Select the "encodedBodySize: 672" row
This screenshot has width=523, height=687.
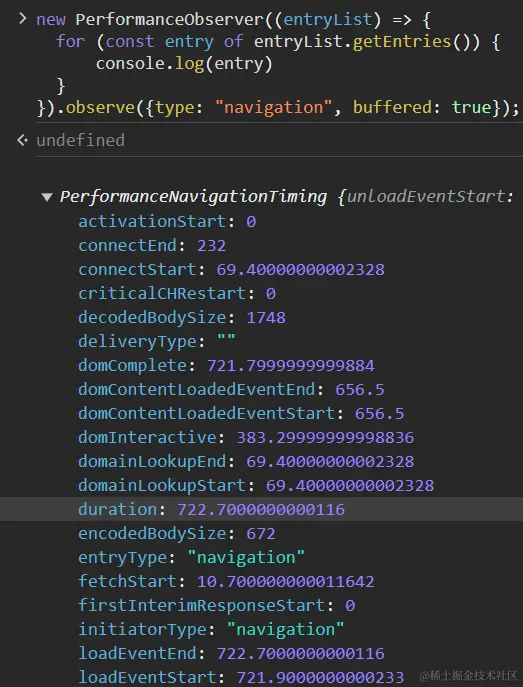177,533
